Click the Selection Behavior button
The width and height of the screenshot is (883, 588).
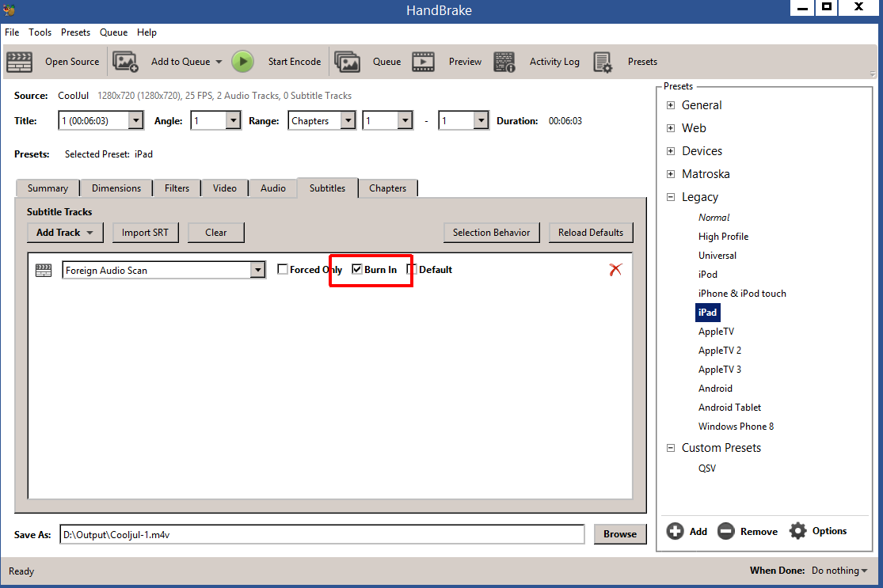point(492,233)
